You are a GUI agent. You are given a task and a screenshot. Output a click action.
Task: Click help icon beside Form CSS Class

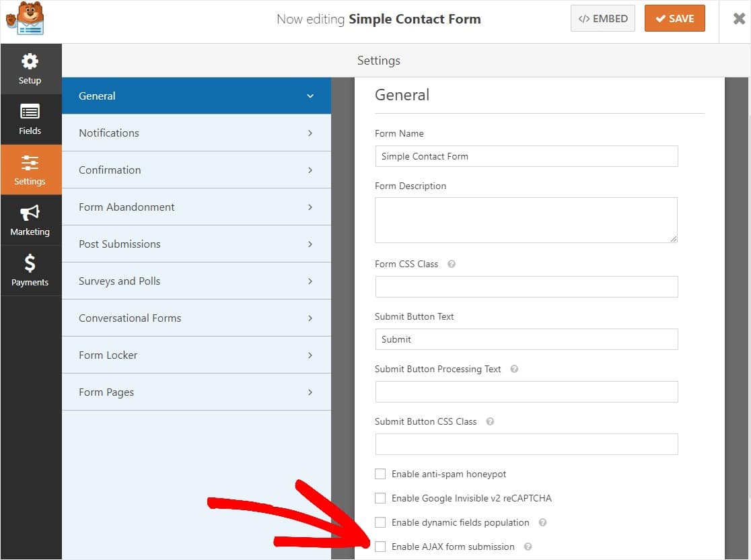tap(451, 264)
